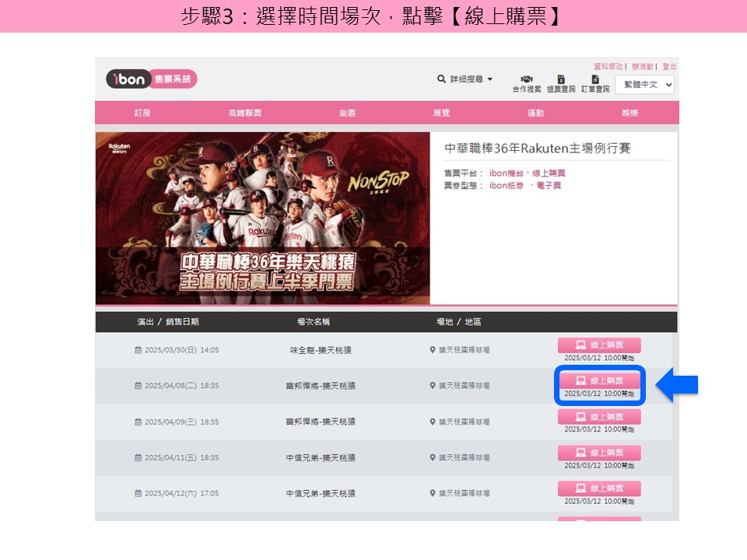The image size is (747, 560).
Task: Click calendar icon for 2025/03/30 game
Action: click(139, 350)
